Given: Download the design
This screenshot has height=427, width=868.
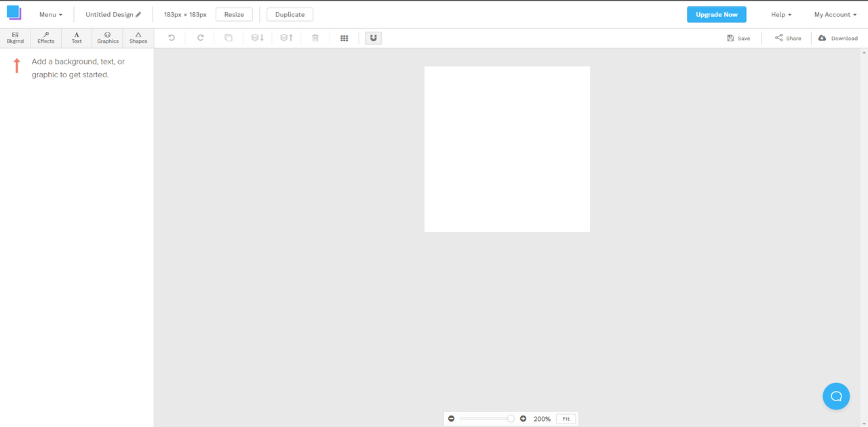Looking at the screenshot, I should pos(838,38).
